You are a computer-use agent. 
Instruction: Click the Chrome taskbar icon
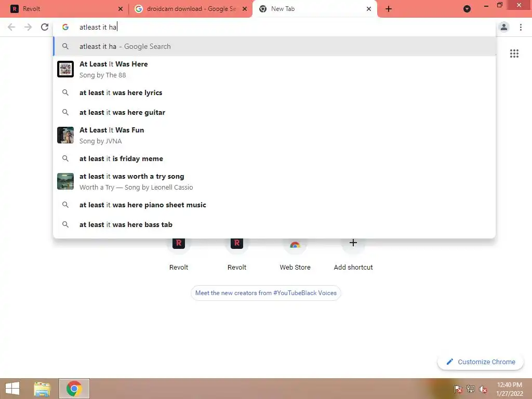tap(74, 389)
